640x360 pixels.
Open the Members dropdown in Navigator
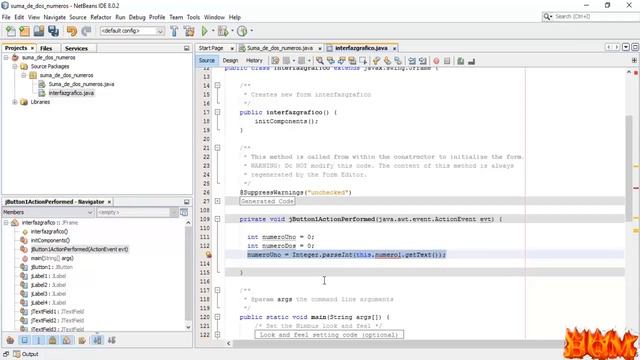pos(48,212)
